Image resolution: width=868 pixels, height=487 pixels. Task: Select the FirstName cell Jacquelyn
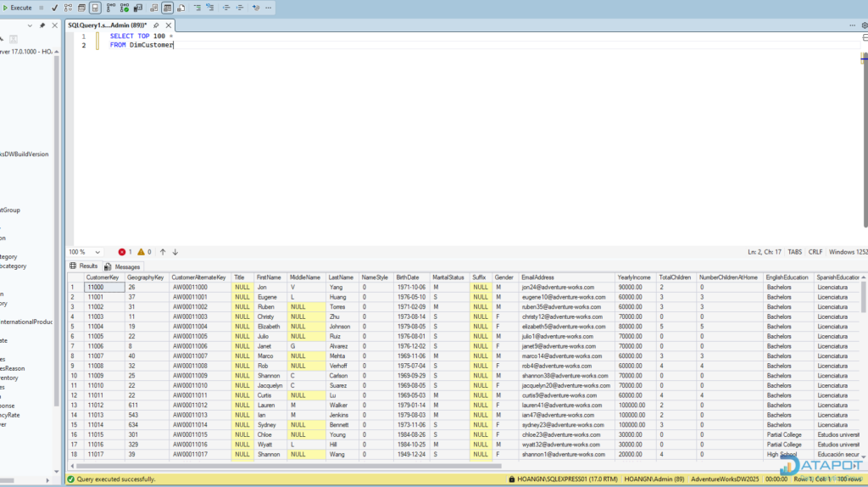point(270,385)
